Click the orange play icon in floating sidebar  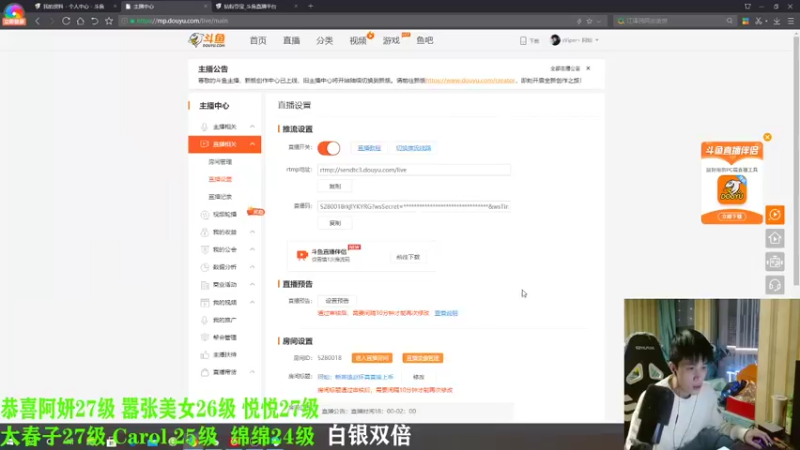[775, 215]
